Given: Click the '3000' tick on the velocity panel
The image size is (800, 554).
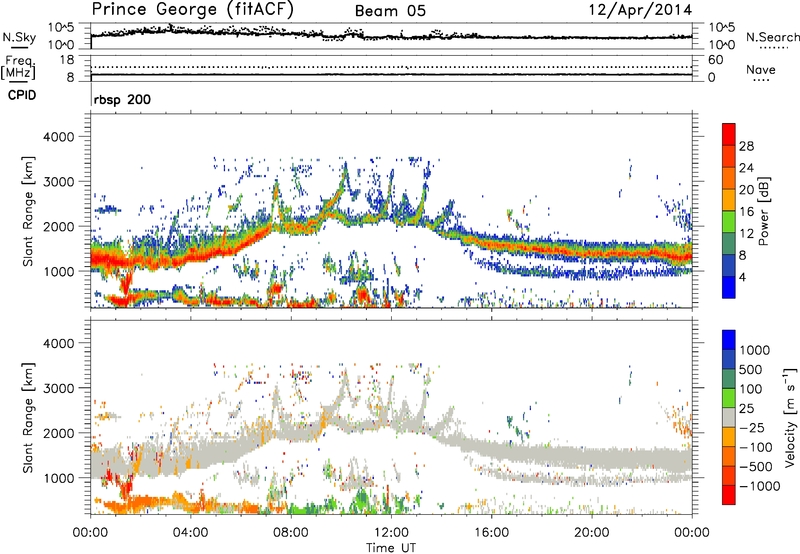Looking at the screenshot, I should tap(58, 388).
